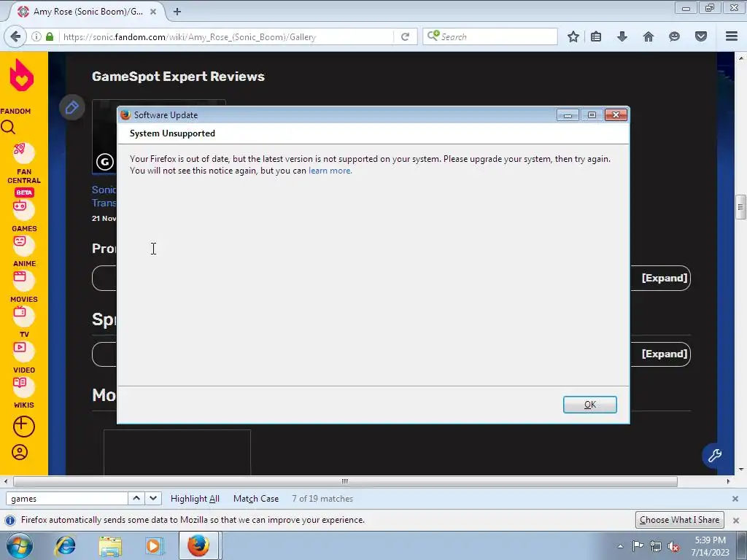Open Windows Explorer from taskbar
Image resolution: width=747 pixels, height=560 pixels.
tap(110, 545)
